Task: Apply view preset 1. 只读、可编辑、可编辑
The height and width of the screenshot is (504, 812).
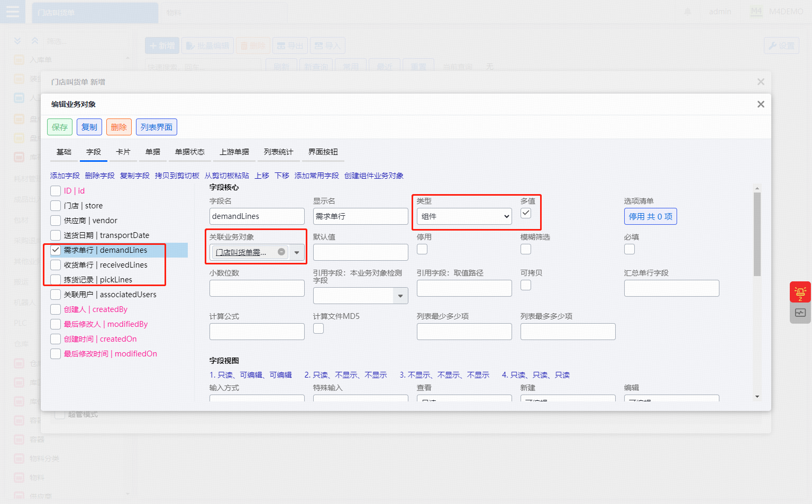Action: (251, 375)
